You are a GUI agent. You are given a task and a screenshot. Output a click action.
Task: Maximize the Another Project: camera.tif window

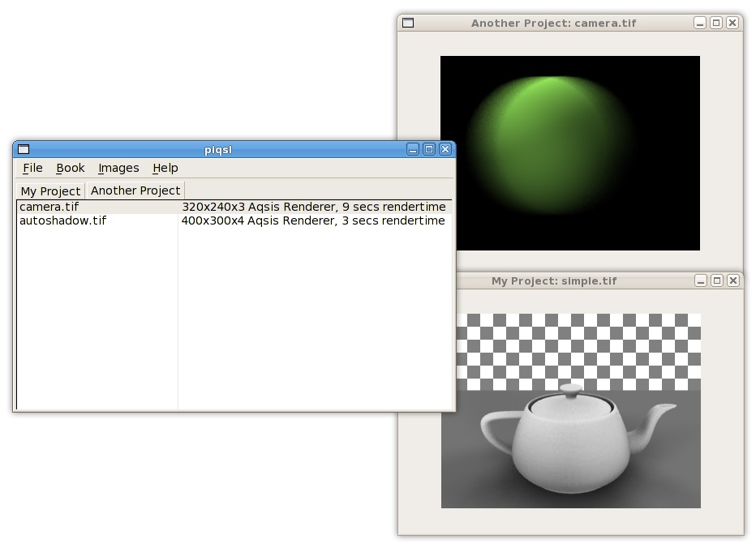[716, 23]
